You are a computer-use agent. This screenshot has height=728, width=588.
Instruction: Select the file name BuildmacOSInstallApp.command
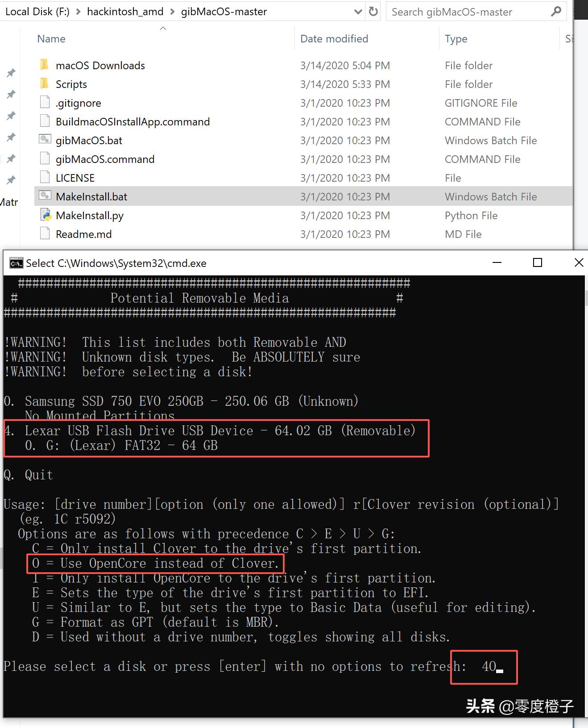pos(133,122)
